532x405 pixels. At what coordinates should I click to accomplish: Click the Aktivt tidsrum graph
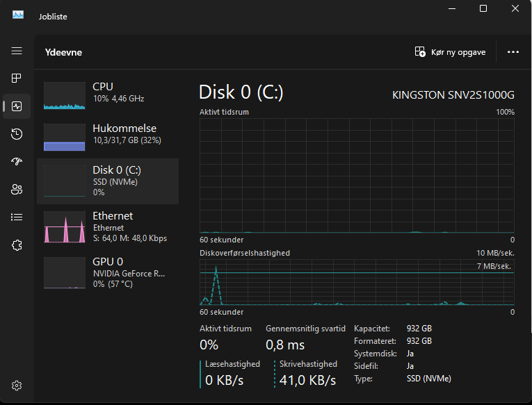point(357,175)
